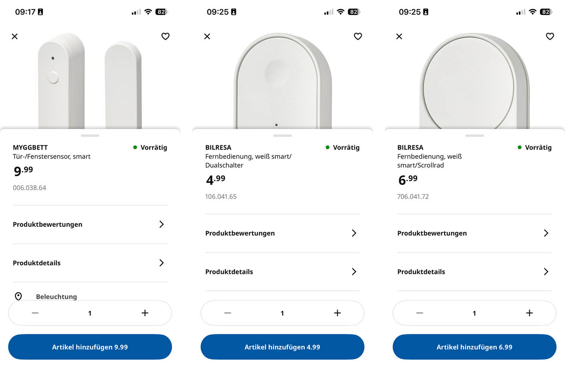Image resolution: width=565 pixels, height=392 pixels.
Task: Add MYGGBETT to cart via Artikel hinzufügen 9.99
Action: (90, 347)
